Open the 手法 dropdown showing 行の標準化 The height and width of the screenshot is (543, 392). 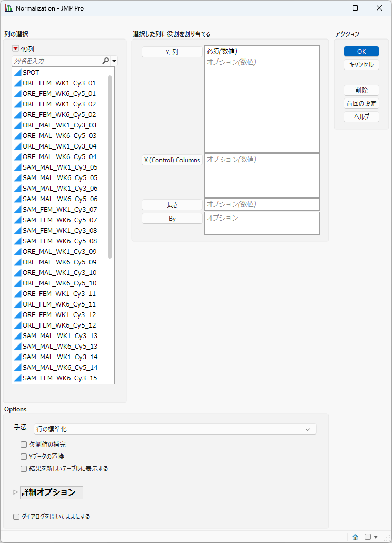point(175,429)
